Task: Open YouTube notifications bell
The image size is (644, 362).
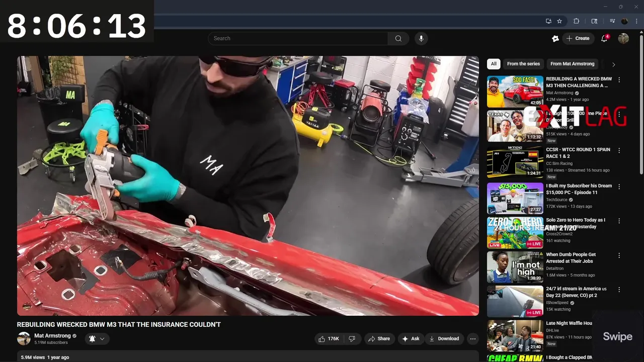Action: (x=604, y=38)
